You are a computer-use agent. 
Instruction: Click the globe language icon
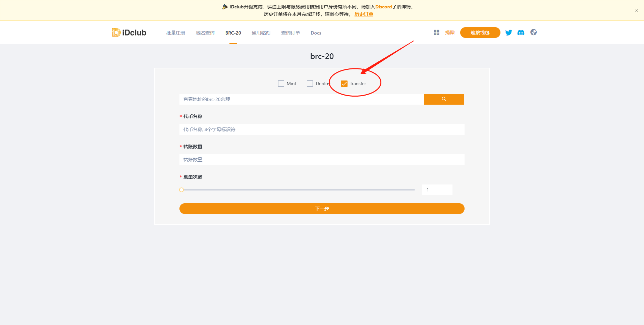click(534, 32)
